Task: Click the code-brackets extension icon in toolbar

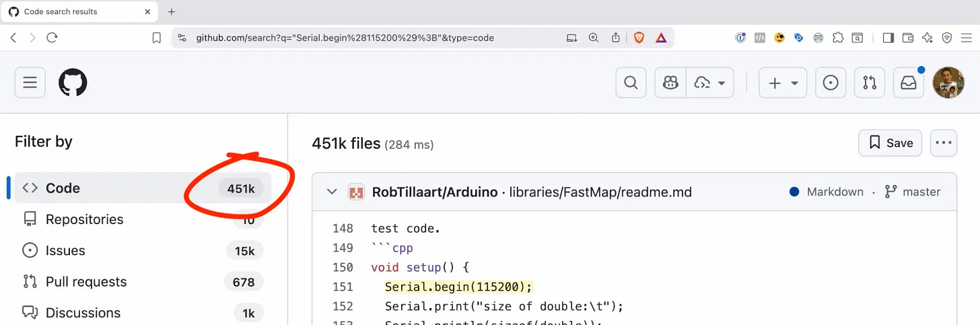Action: tap(760, 38)
